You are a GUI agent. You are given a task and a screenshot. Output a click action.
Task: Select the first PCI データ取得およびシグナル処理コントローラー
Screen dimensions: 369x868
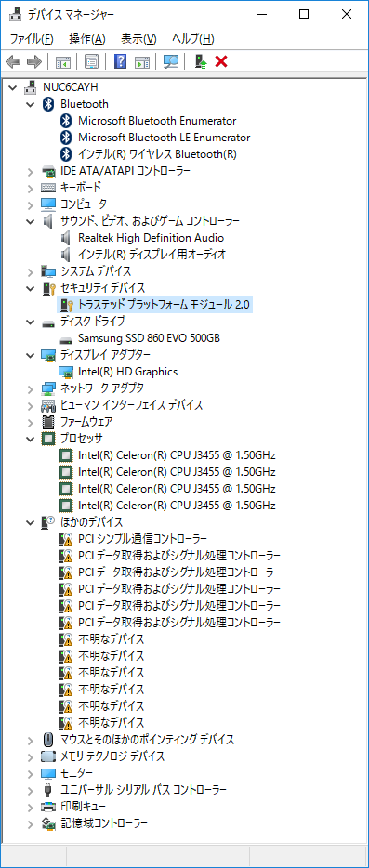coord(179,555)
